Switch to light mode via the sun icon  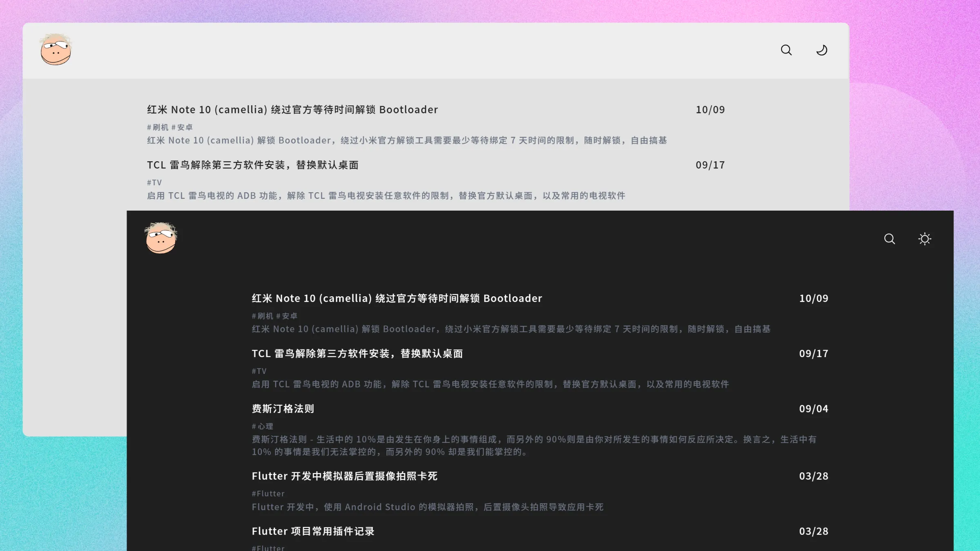click(x=924, y=239)
